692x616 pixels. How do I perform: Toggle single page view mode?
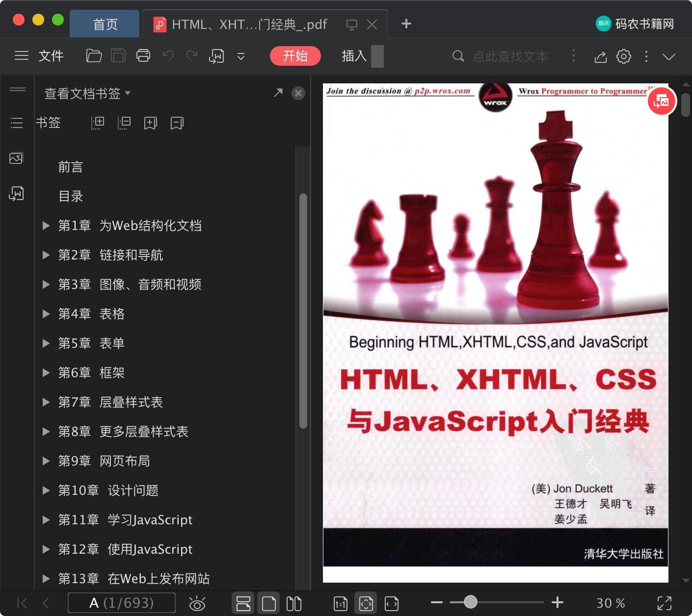click(x=269, y=603)
